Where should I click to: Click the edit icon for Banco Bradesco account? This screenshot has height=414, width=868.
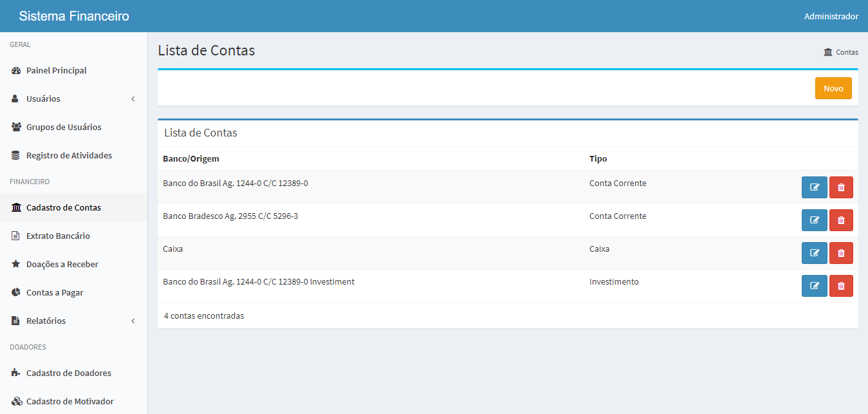(814, 220)
